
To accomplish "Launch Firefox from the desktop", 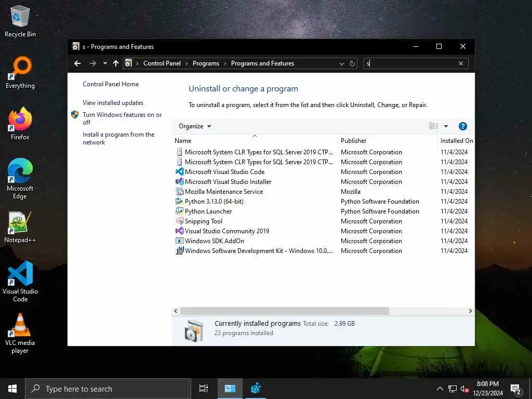I will tap(20, 124).
